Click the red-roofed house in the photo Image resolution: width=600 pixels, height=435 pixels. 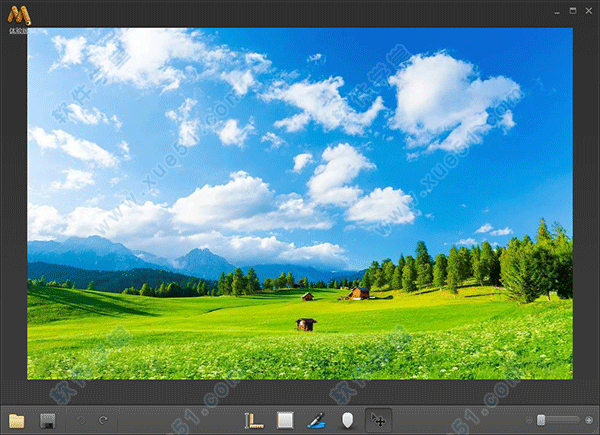(358, 293)
